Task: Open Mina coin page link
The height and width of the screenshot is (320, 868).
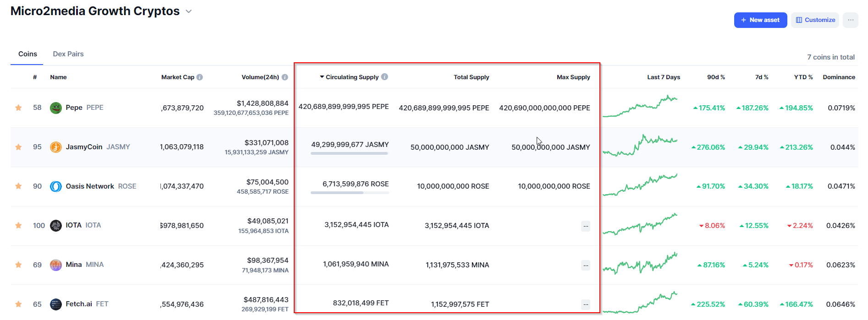Action: click(x=85, y=265)
